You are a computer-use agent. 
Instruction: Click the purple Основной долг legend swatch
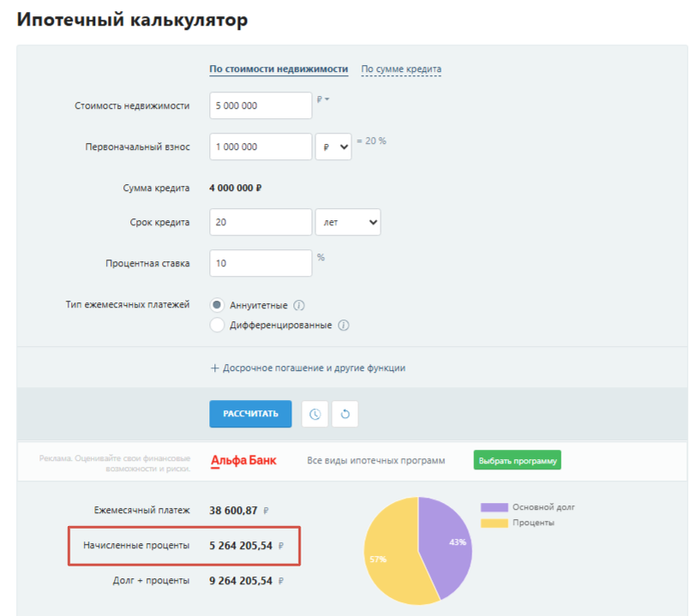pyautogui.click(x=494, y=507)
